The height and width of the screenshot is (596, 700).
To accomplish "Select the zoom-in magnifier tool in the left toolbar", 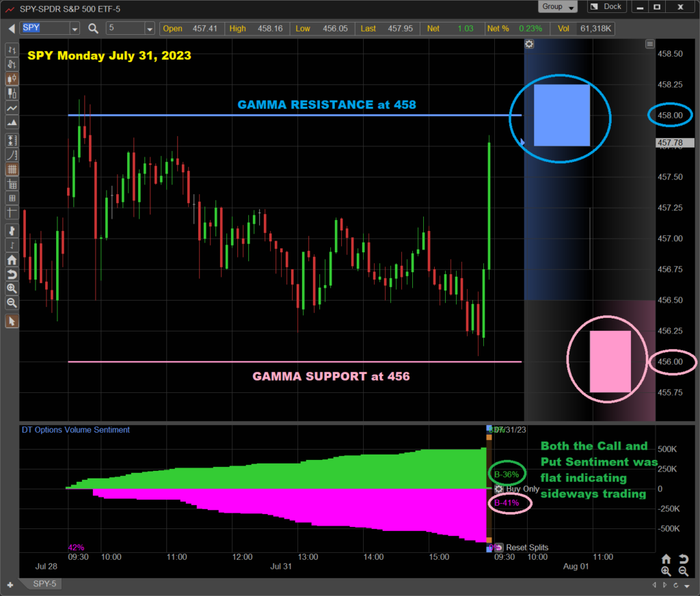I will (12, 288).
